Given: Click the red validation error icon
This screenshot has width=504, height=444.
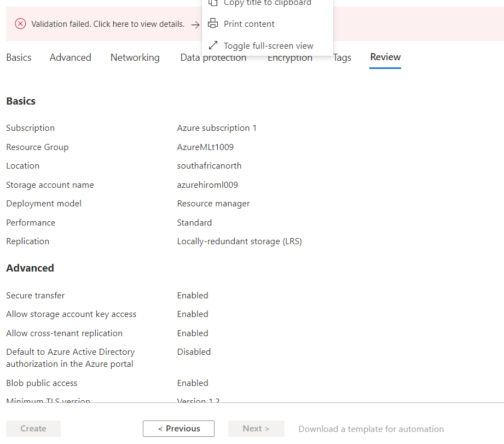Looking at the screenshot, I should tap(20, 24).
